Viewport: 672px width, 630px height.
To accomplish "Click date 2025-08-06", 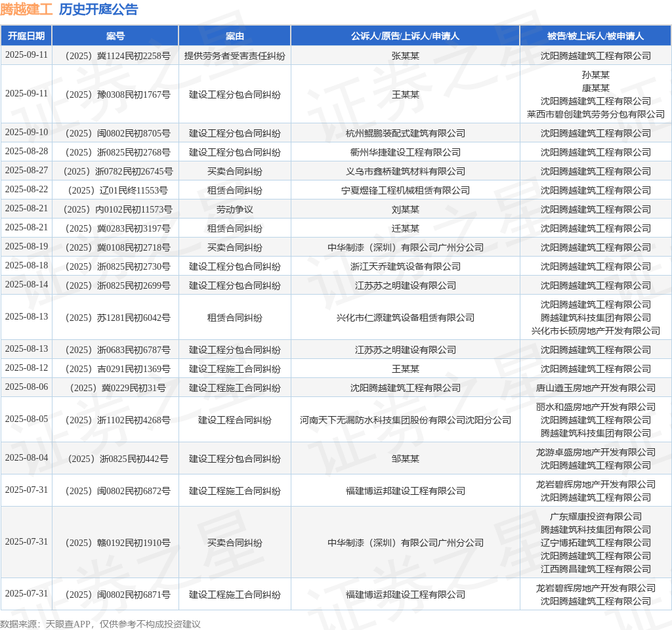I will [x=26, y=387].
